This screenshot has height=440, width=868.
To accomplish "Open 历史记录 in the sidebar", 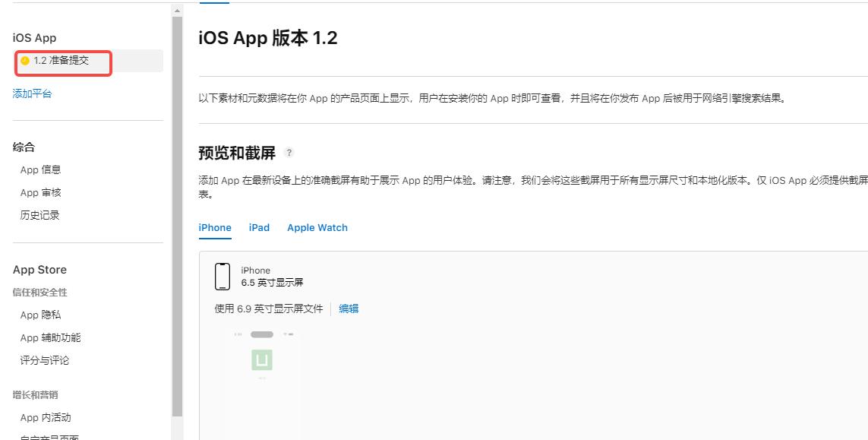I will coord(40,216).
